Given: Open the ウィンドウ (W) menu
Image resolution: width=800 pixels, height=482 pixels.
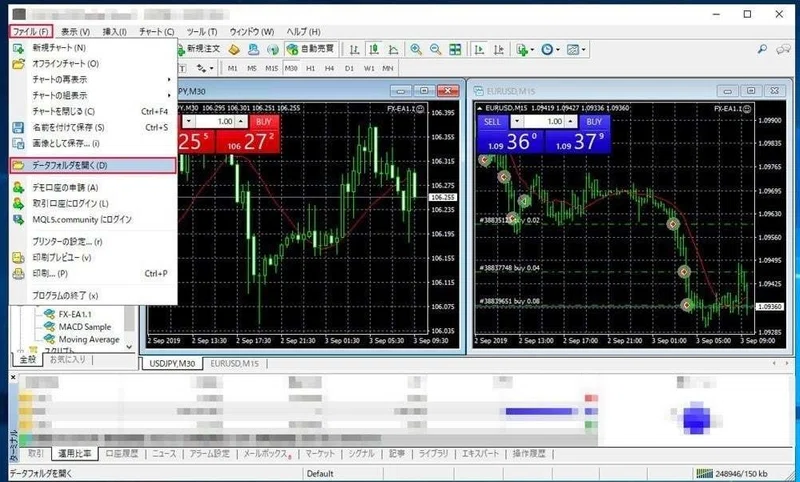Looking at the screenshot, I should 252,32.
